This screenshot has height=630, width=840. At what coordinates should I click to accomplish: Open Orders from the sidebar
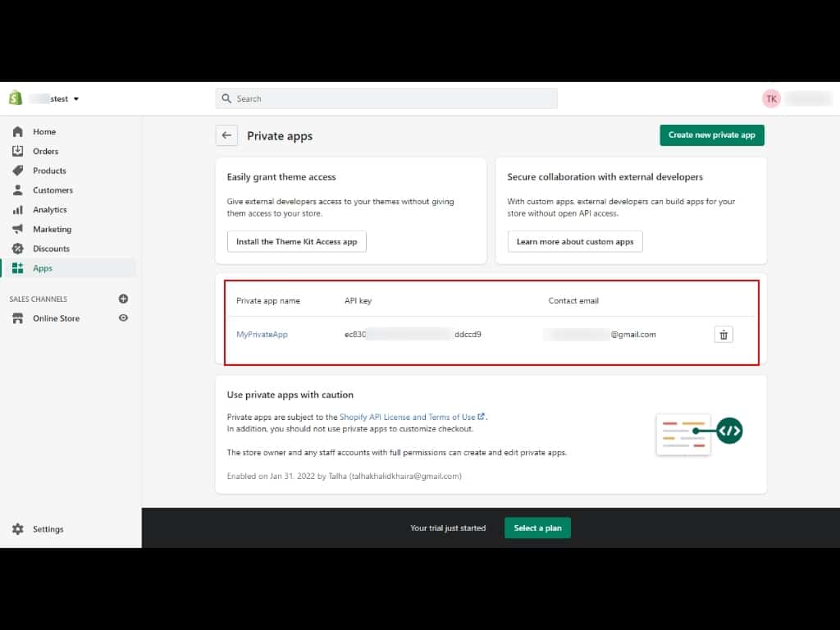(x=45, y=151)
